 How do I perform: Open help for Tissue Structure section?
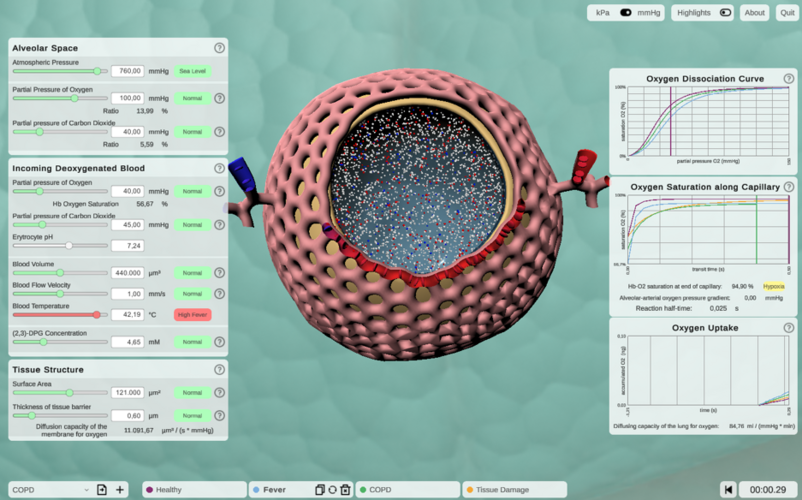(219, 369)
